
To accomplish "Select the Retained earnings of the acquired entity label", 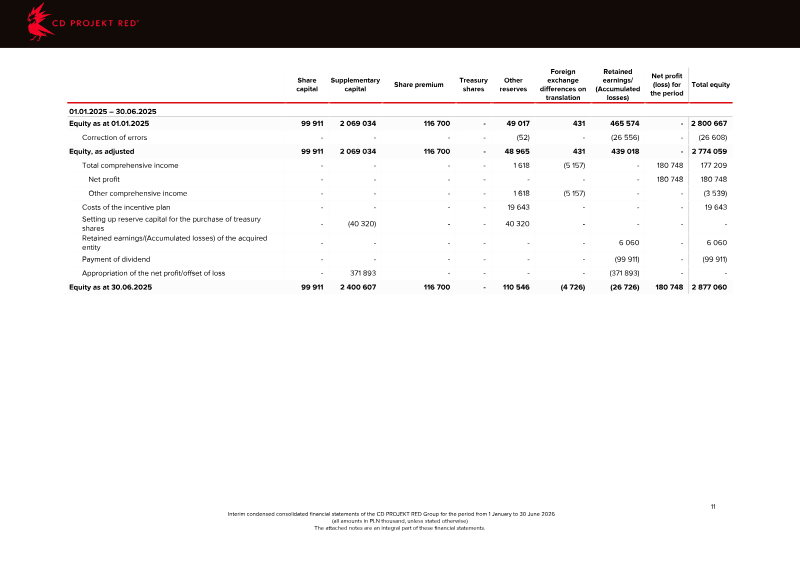I will tap(174, 242).
